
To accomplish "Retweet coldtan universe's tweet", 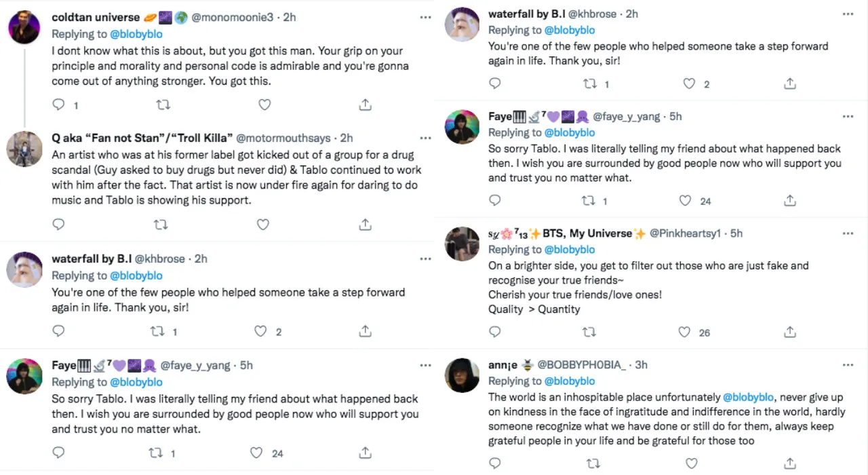I will tap(163, 104).
